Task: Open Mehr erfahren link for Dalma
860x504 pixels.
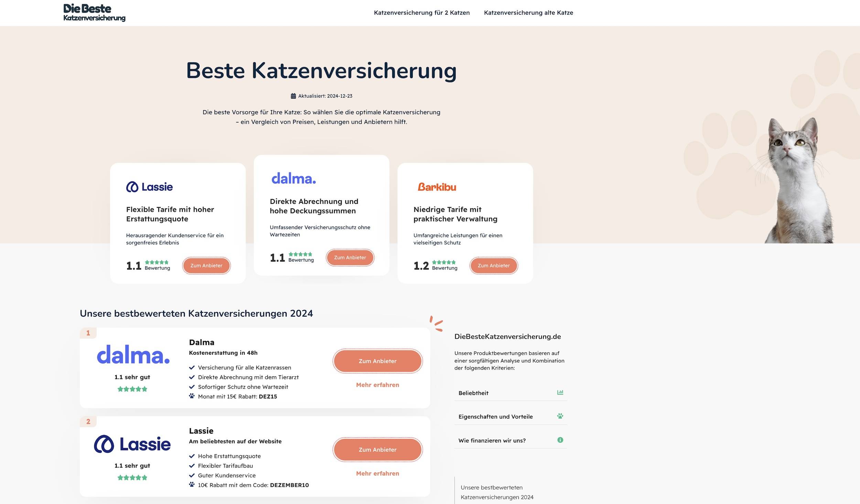Action: (x=377, y=385)
